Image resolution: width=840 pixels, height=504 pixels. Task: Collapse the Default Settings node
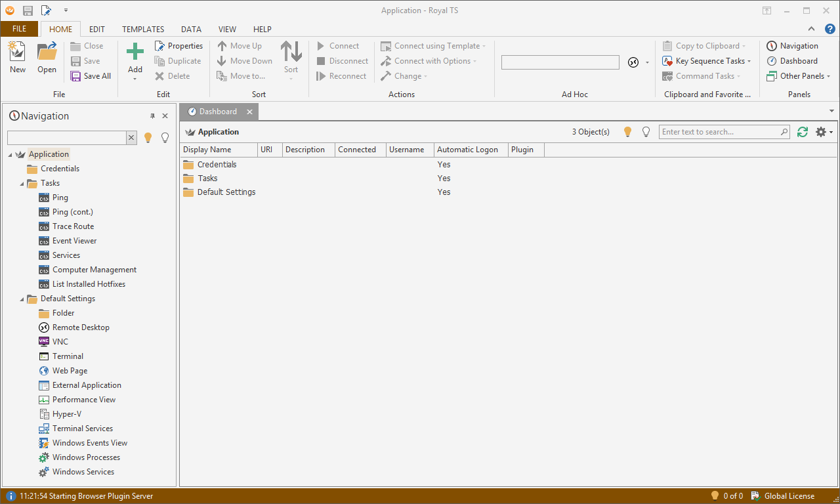coord(22,299)
